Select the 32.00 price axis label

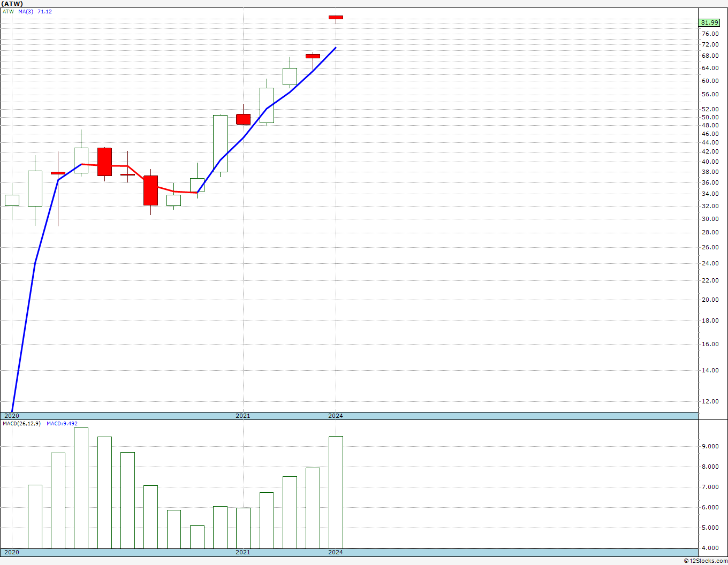(710, 206)
